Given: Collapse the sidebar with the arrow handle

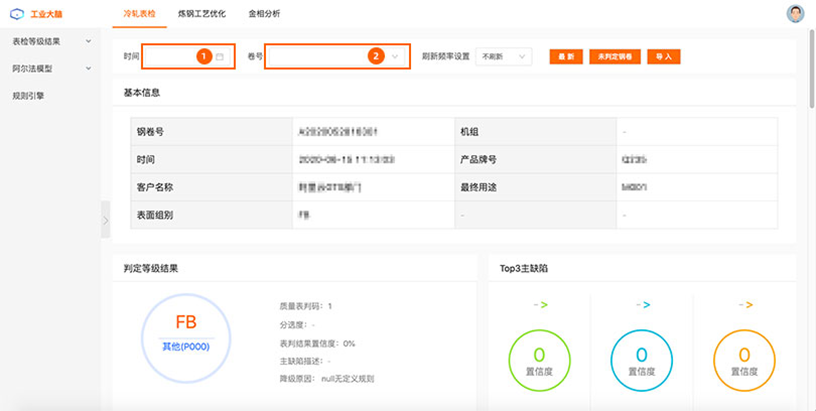Looking at the screenshot, I should 105,220.
